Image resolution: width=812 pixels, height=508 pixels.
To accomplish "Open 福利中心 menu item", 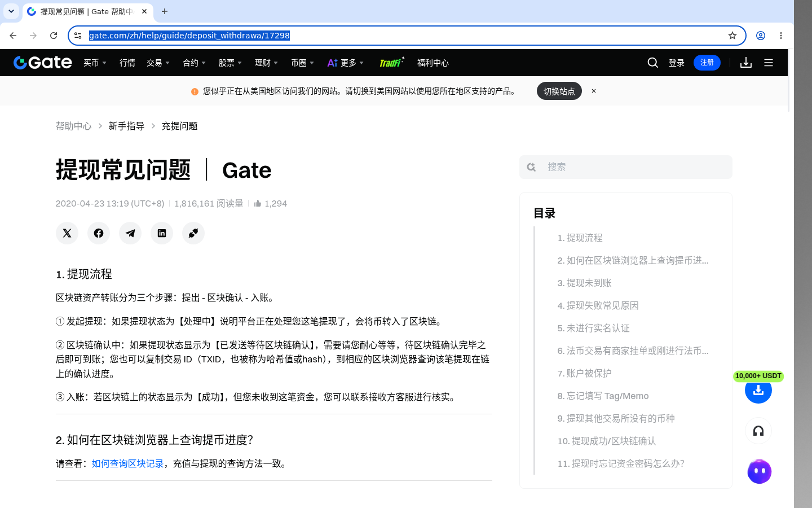I will (433, 63).
